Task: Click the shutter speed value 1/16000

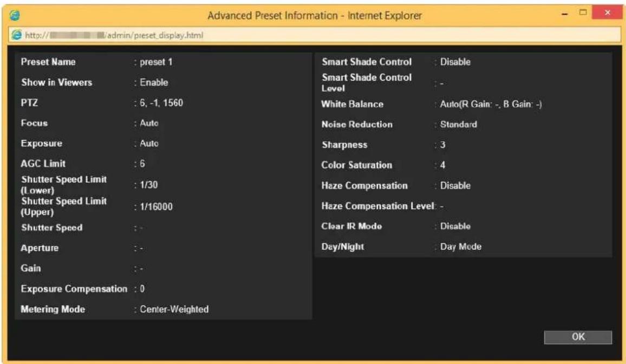Action: tap(156, 207)
